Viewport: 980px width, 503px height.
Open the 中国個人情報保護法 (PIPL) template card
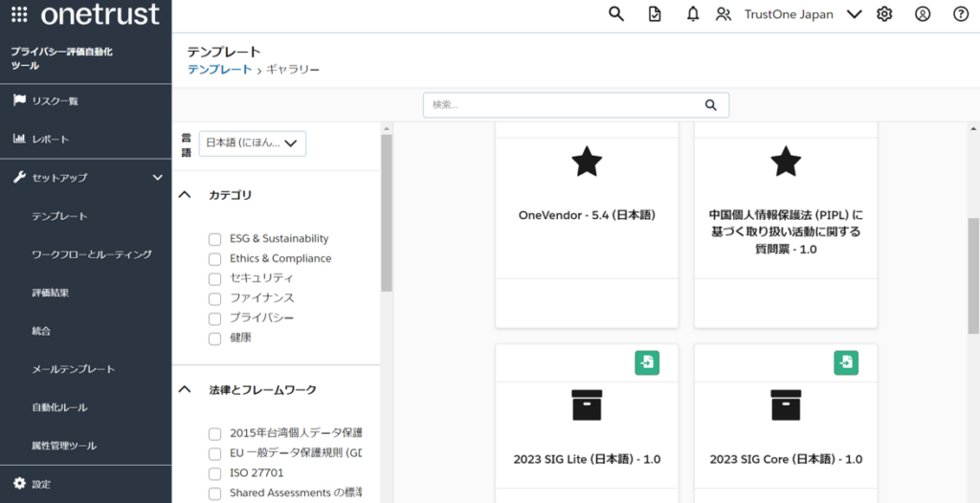coord(786,231)
